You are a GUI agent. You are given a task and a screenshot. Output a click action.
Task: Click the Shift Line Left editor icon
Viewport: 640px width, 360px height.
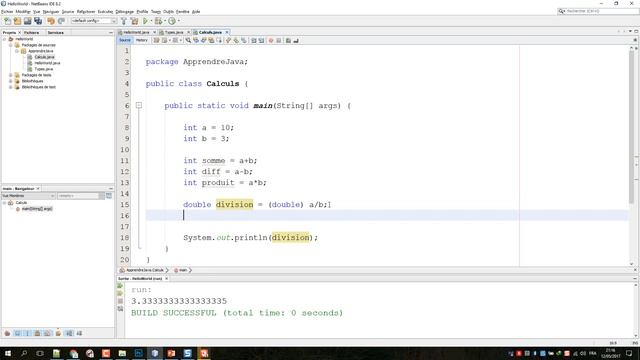coord(253,40)
